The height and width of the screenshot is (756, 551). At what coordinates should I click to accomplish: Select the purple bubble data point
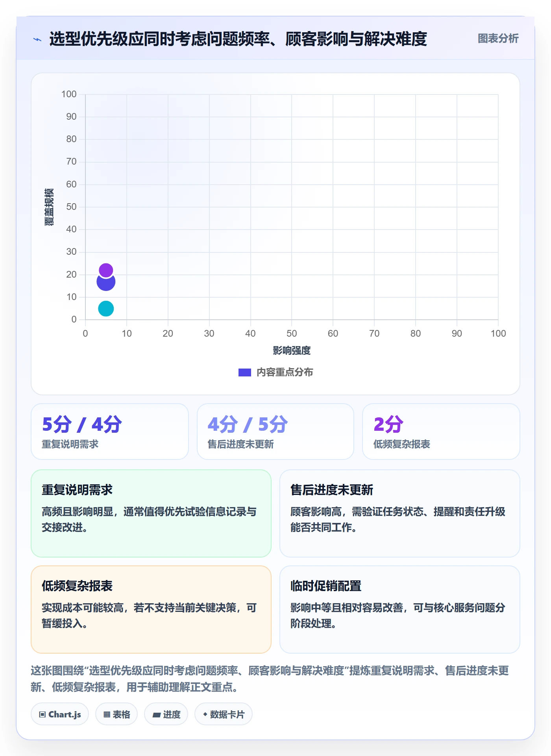pos(106,270)
